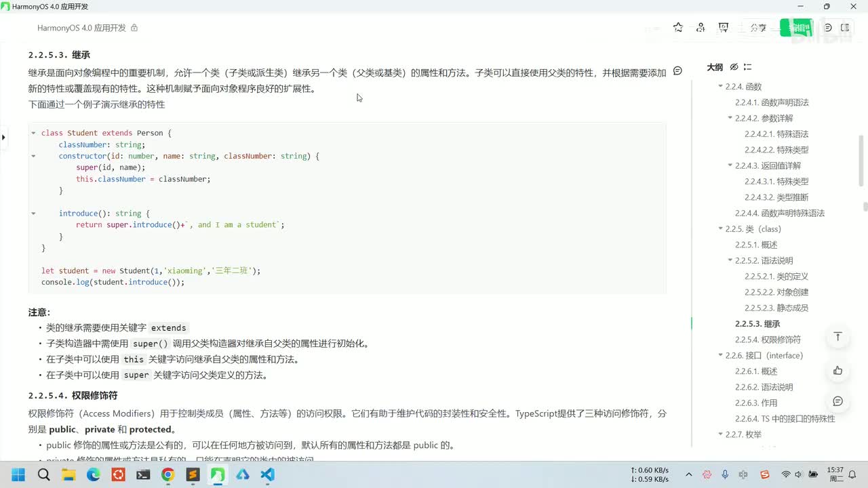Launch Microsoft Edge from the taskbar

coord(94,475)
